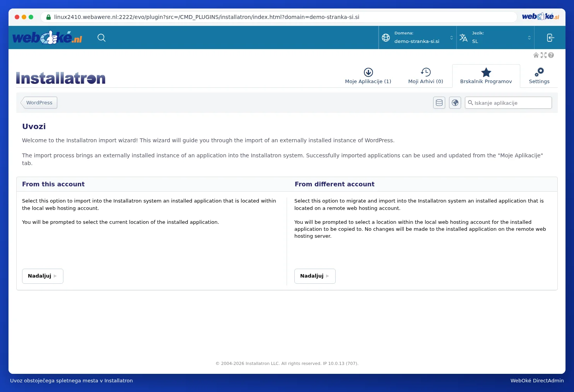Click the search magnifier icon in header
The height and width of the screenshot is (392, 574).
click(x=101, y=37)
